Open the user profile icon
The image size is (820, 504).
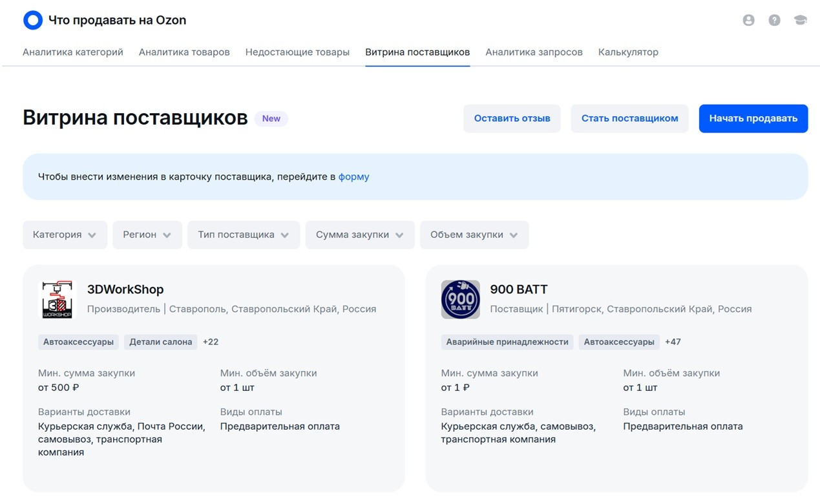point(748,20)
